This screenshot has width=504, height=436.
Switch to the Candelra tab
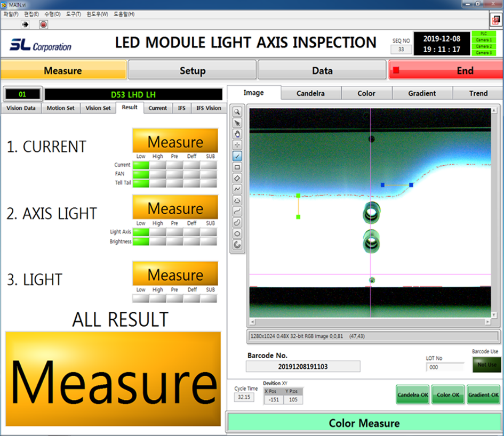[311, 93]
